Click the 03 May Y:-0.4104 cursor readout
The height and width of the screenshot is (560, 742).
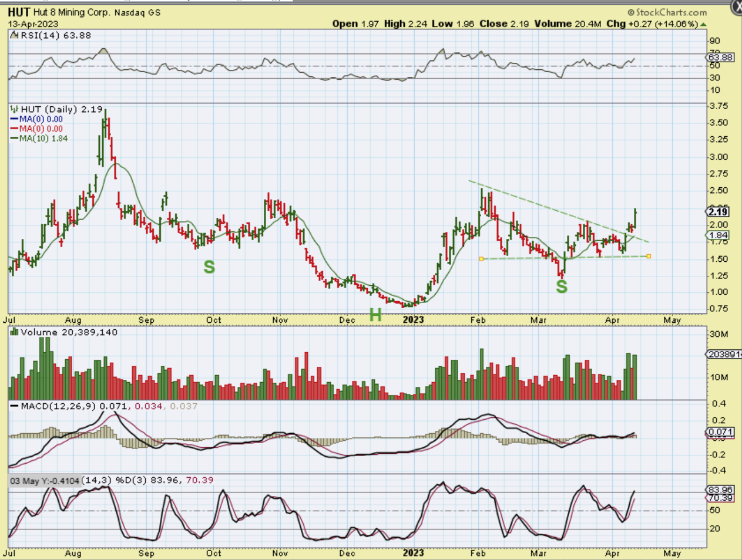click(x=45, y=481)
